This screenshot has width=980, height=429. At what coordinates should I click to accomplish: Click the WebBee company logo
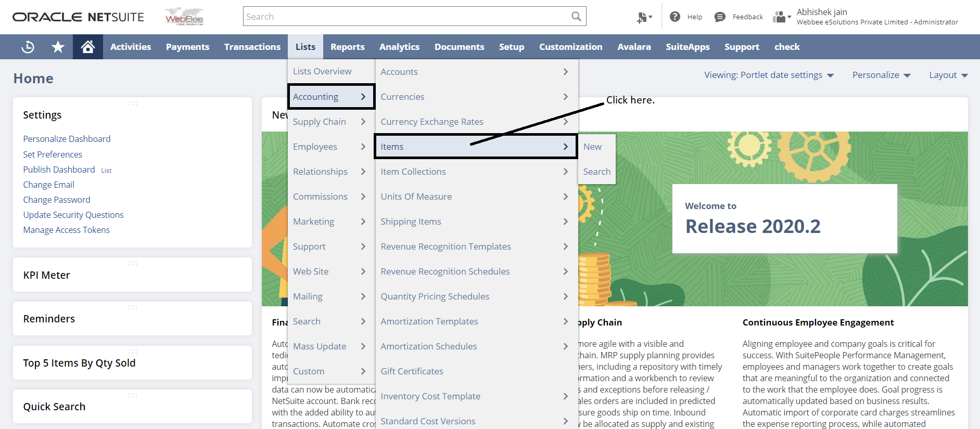(x=184, y=17)
